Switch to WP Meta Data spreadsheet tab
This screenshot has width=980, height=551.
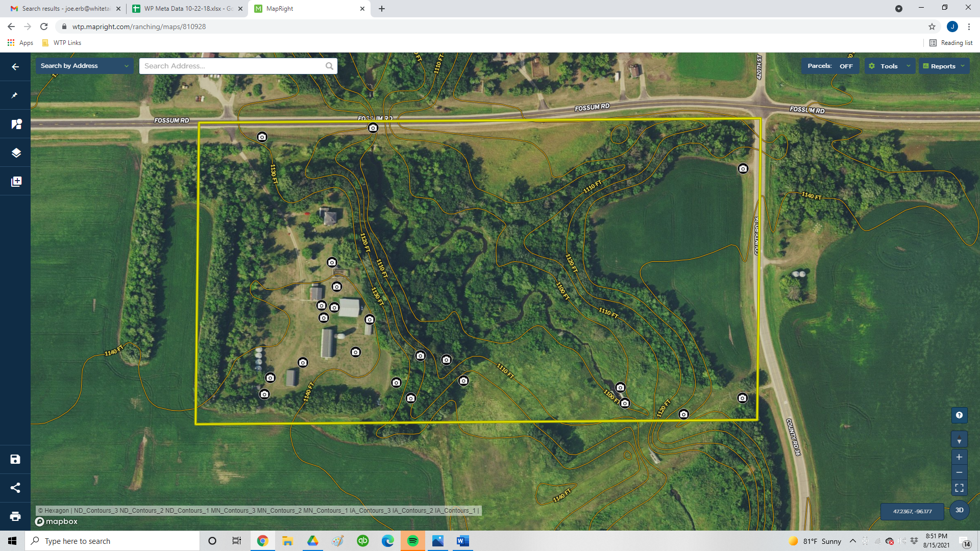[x=187, y=9]
